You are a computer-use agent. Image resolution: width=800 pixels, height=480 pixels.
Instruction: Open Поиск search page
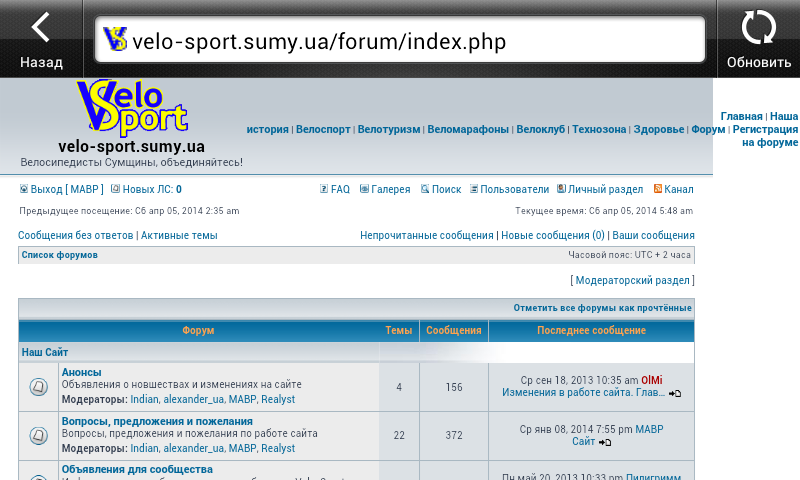[446, 189]
